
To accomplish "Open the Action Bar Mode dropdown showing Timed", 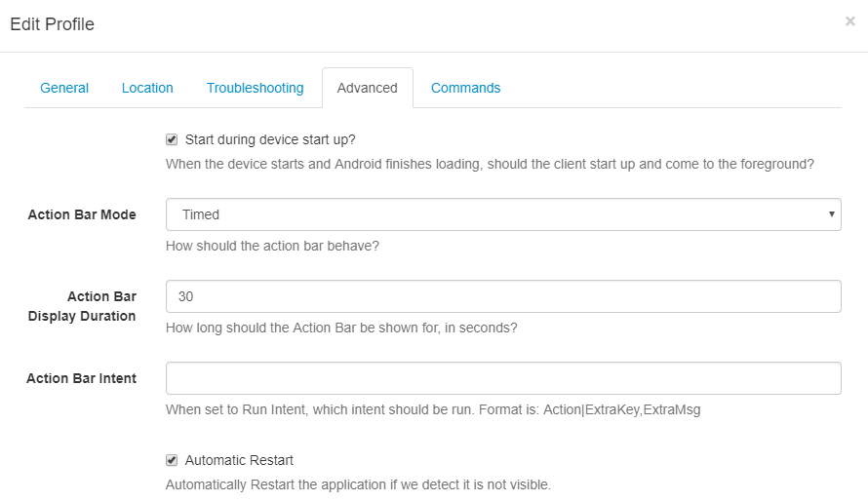I will pos(502,214).
